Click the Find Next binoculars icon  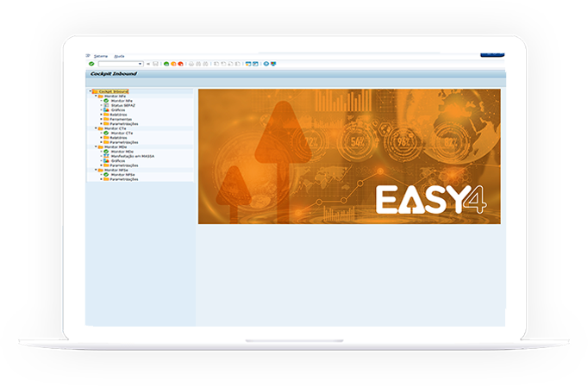[x=205, y=64]
